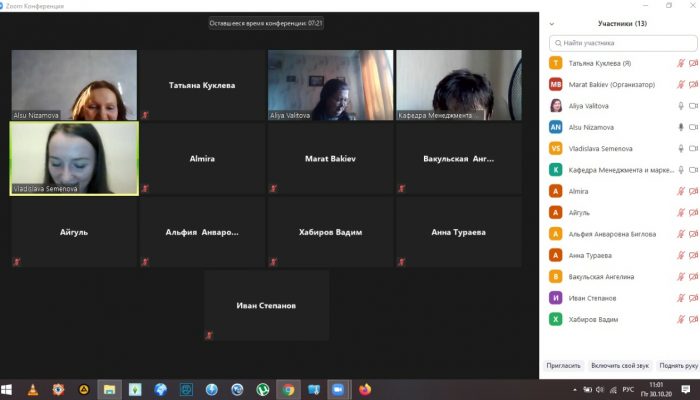Viewport: 700px width, 400px height.
Task: Select the Айгуль participant tile
Action: tap(74, 232)
